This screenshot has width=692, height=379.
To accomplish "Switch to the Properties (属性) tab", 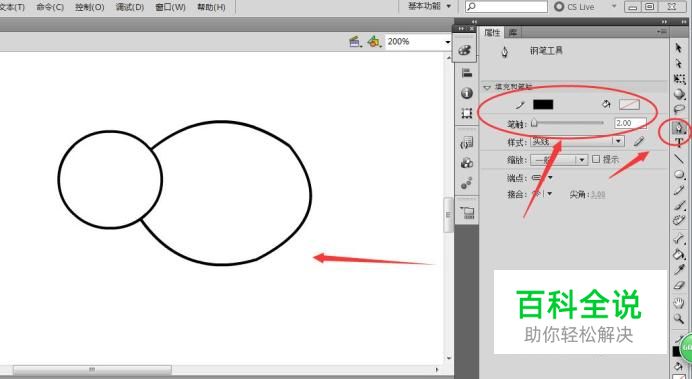I will click(x=492, y=32).
